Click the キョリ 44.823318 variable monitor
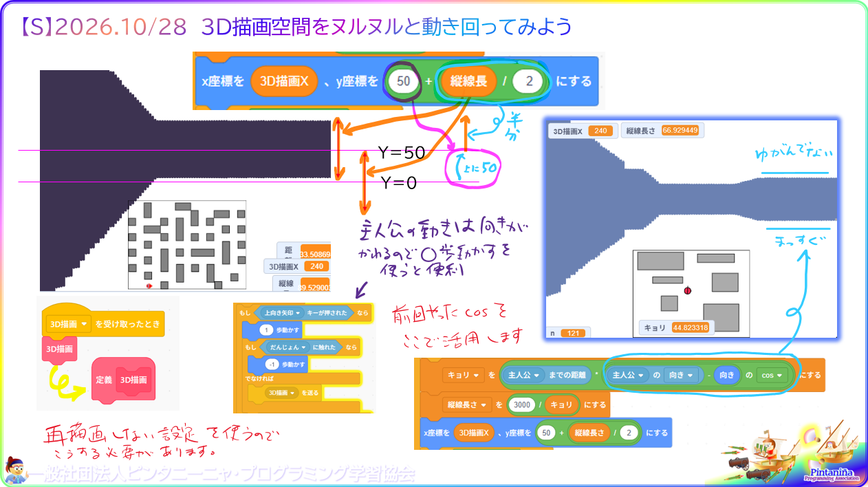Image resolution: width=868 pixels, height=487 pixels. click(x=676, y=327)
